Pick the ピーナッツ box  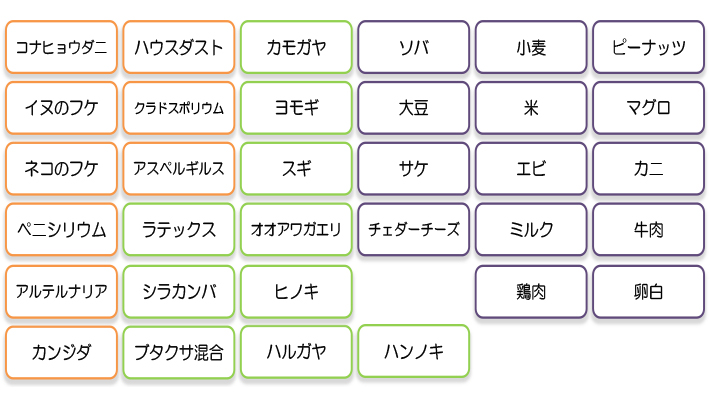tap(648, 47)
